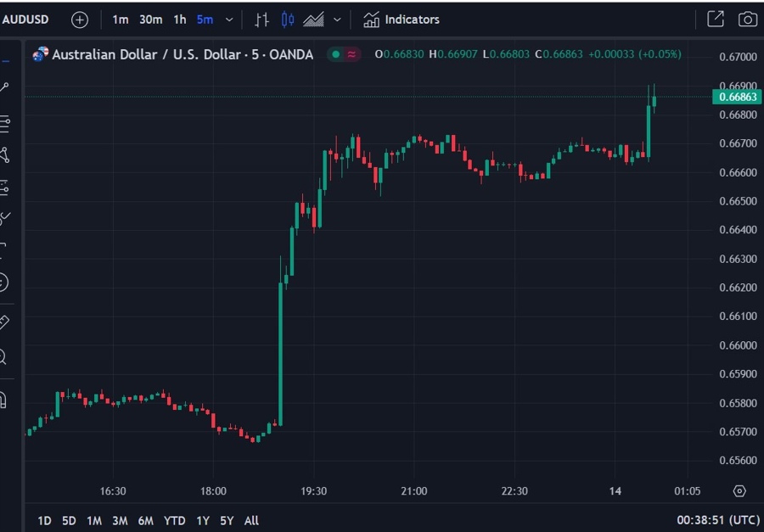Screen dimensions: 764x532
Task: Click the 01:05 time axis label
Action: click(688, 491)
